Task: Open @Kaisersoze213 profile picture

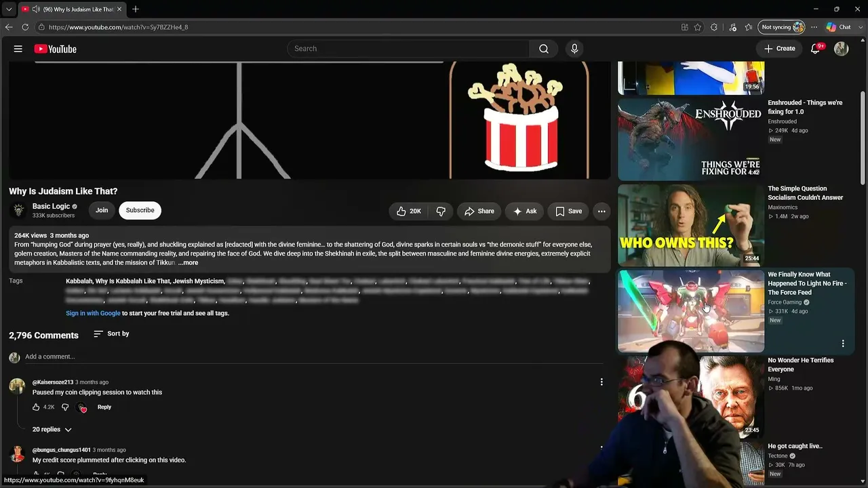Action: point(17,386)
